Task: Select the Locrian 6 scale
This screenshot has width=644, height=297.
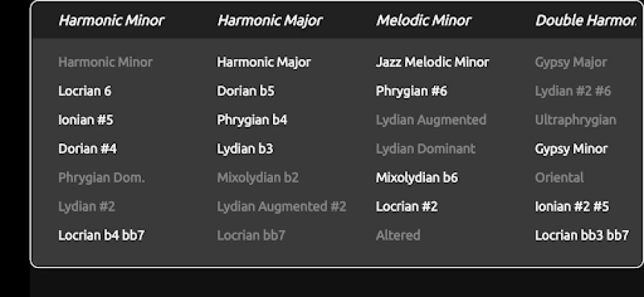Action: tap(85, 91)
